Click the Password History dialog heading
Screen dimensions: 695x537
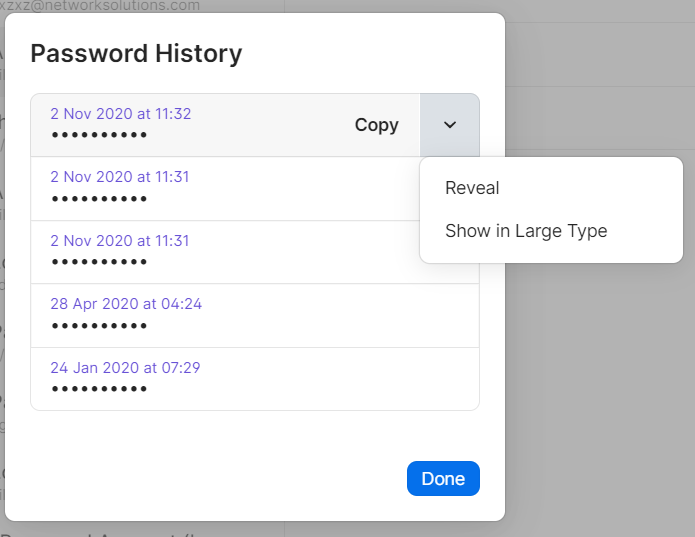(136, 53)
